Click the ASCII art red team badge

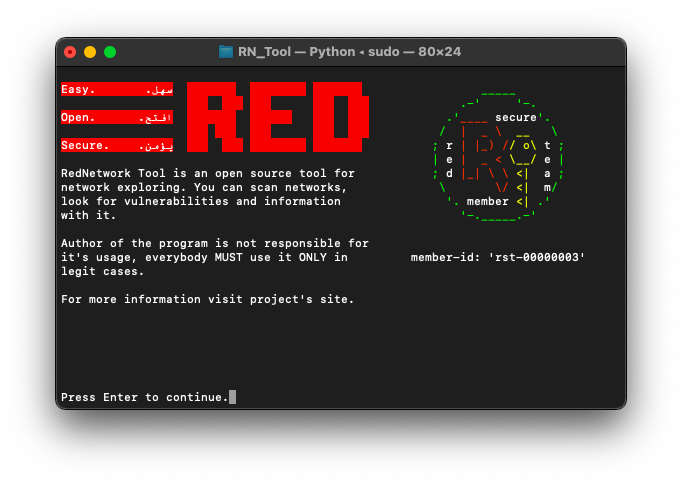pos(498,157)
